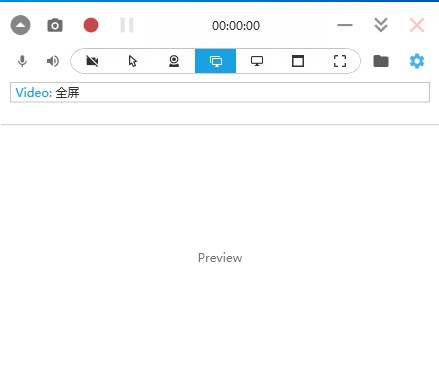Click the Preview area
The width and height of the screenshot is (439, 392).
tap(220, 258)
